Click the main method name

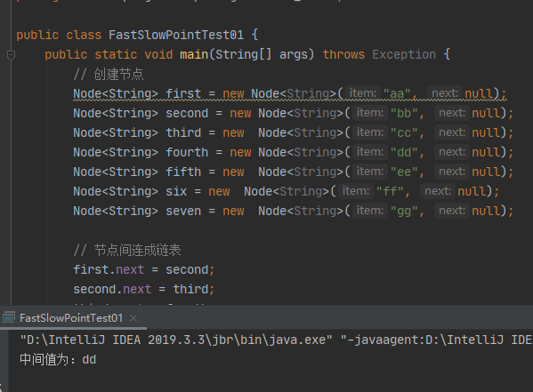click(194, 55)
